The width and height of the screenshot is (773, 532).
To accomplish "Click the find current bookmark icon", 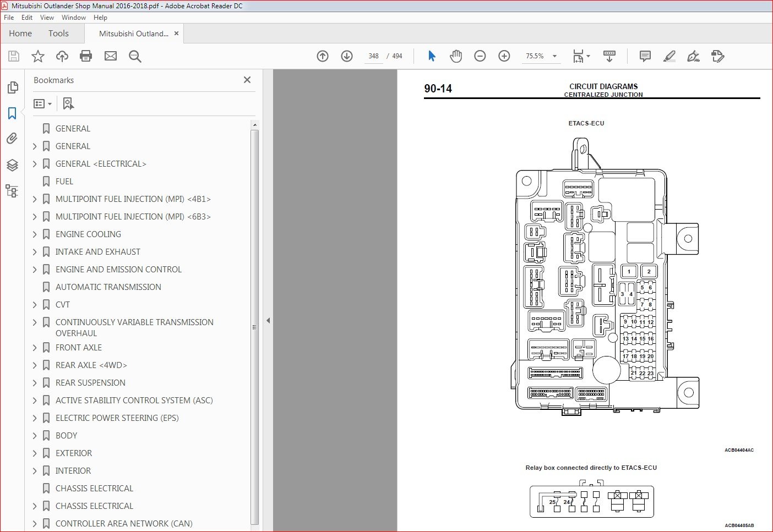I will tap(68, 103).
